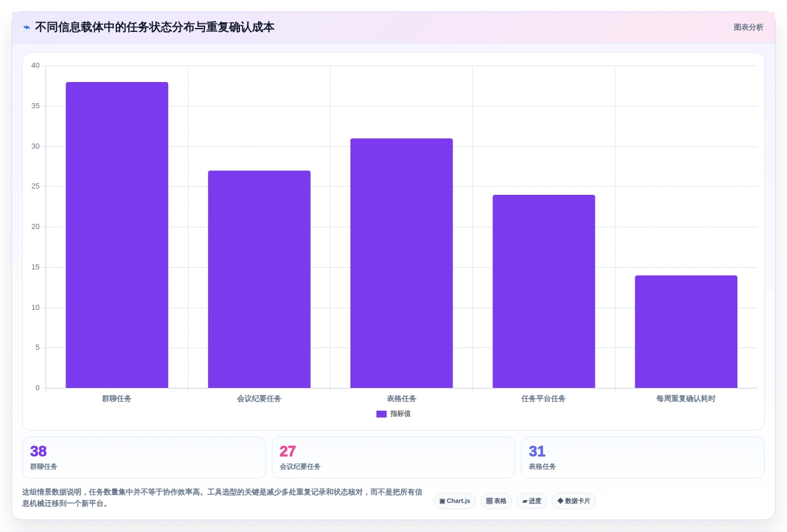Click the 表格任务 x-axis label
The image size is (787, 532).
402,399
